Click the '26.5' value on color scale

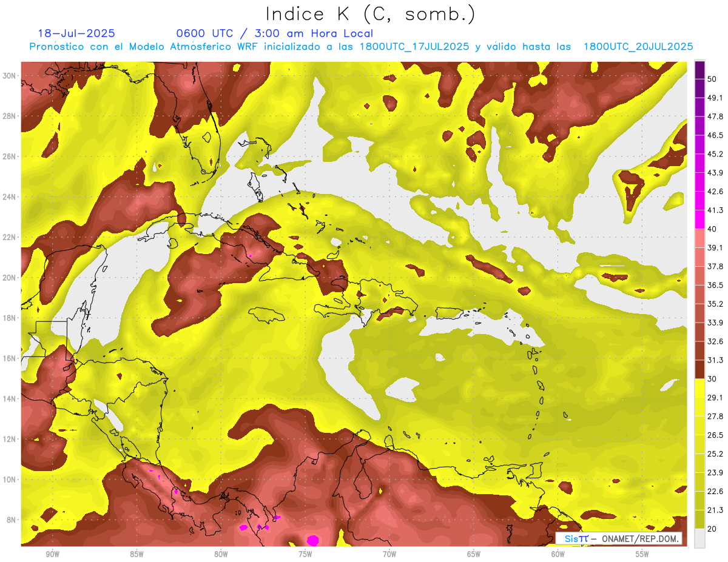coord(715,435)
